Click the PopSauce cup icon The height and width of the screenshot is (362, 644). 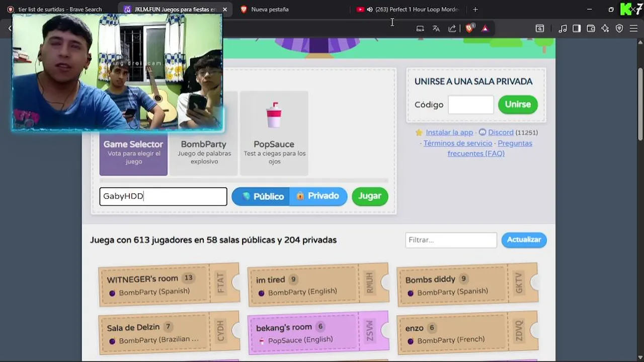point(274,115)
